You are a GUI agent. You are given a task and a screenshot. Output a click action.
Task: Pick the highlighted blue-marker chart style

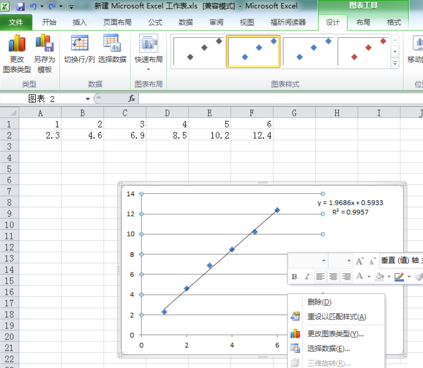(x=253, y=51)
